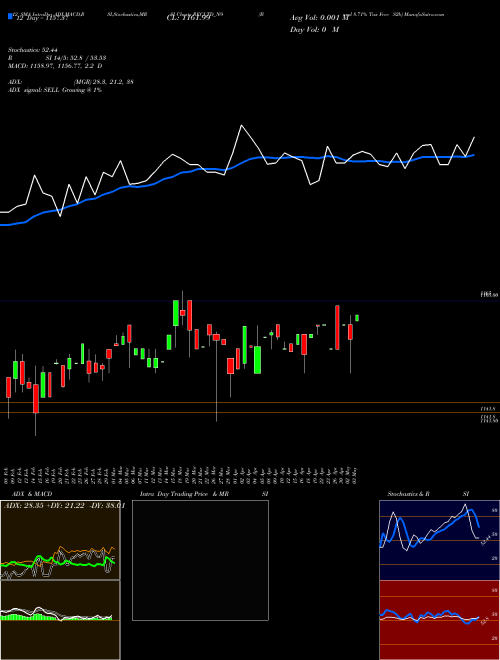Click the 'Stochastics & R' panel title

(x=408, y=494)
